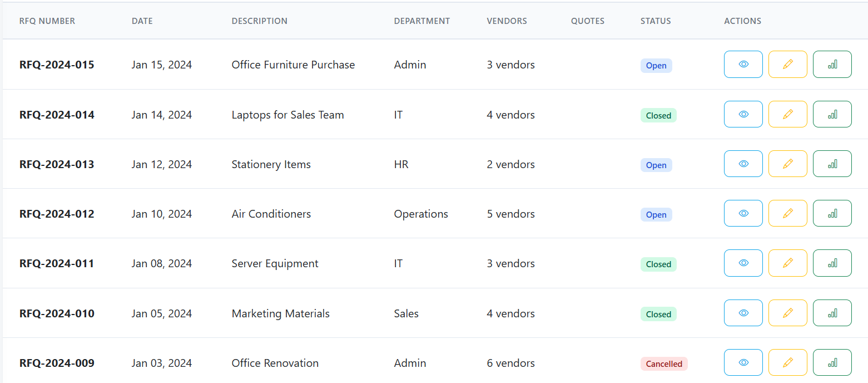868x383 pixels.
Task: Compare quotes for Server Equipment RFQ
Action: click(832, 263)
